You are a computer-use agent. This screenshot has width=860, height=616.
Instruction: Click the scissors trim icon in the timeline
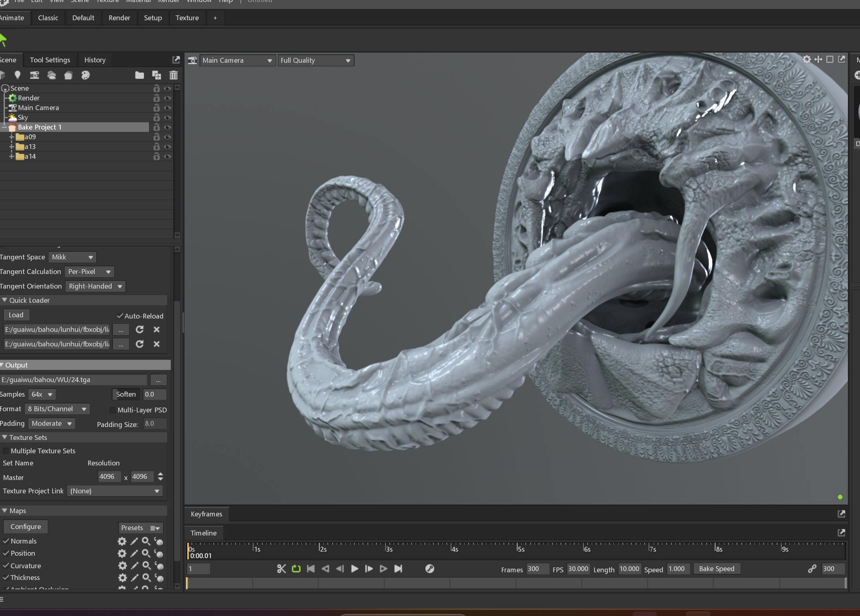281,569
